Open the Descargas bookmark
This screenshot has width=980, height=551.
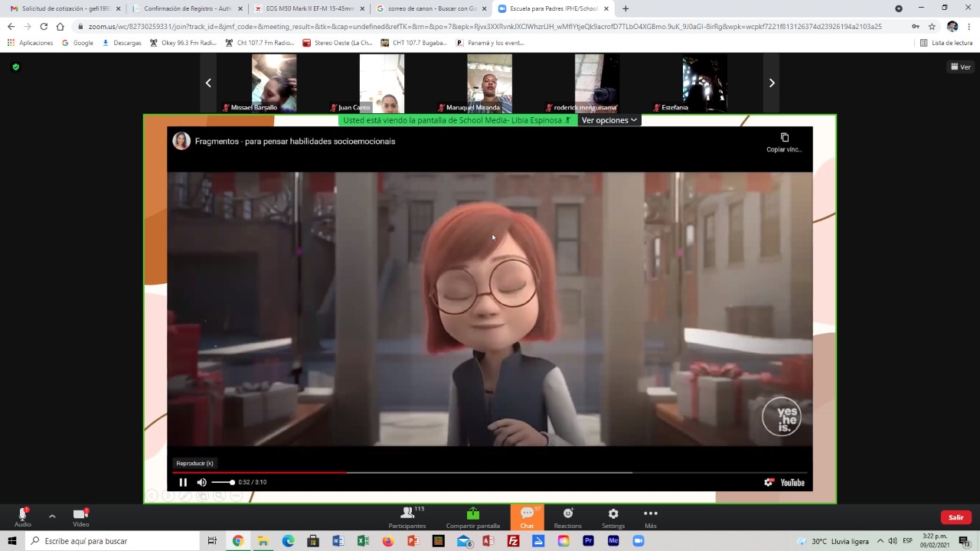[122, 43]
